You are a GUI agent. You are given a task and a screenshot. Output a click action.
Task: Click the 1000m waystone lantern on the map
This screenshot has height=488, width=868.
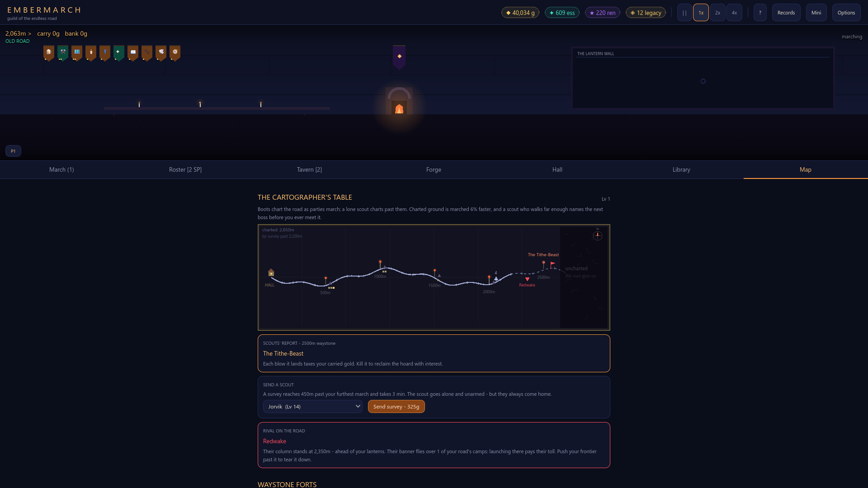click(380, 264)
